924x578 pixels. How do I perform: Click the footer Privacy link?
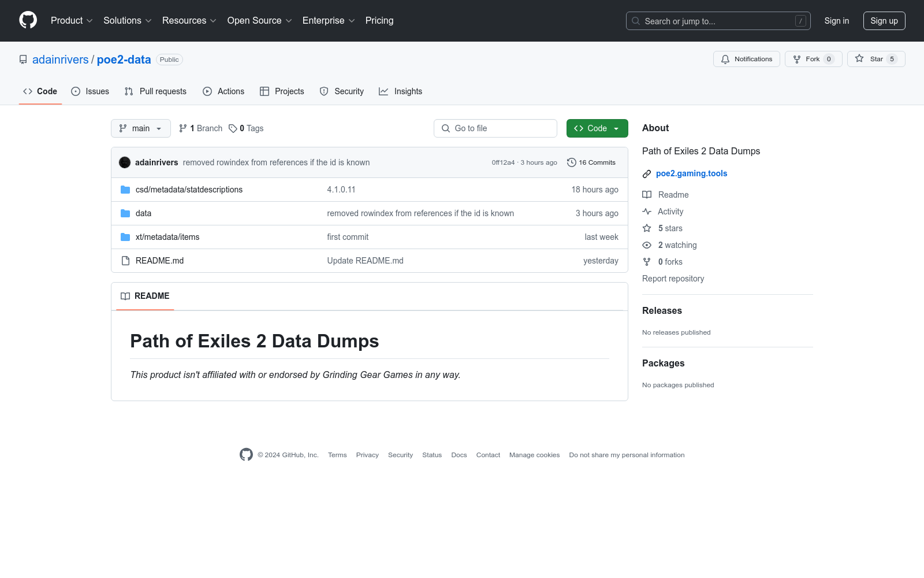pyautogui.click(x=367, y=455)
